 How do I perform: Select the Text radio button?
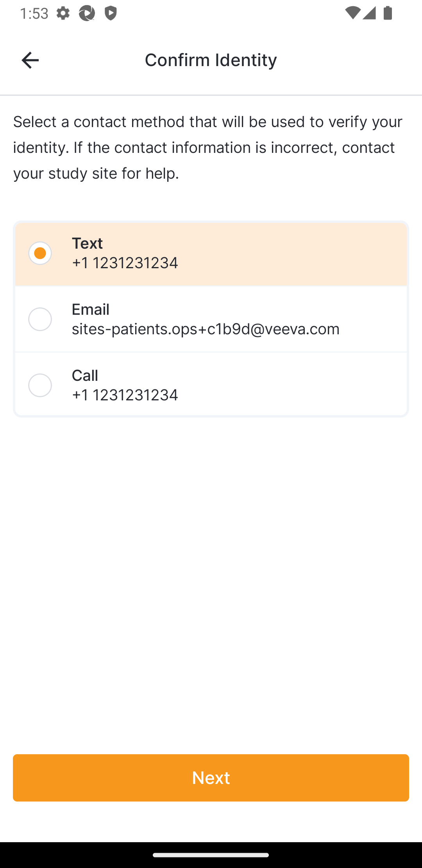coord(40,253)
